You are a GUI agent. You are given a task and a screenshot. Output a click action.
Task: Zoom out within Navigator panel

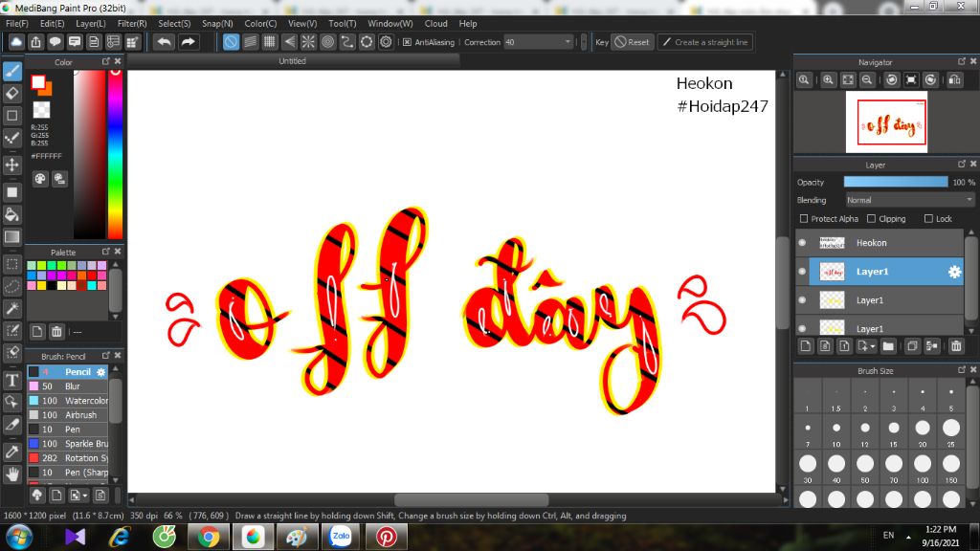[867, 80]
